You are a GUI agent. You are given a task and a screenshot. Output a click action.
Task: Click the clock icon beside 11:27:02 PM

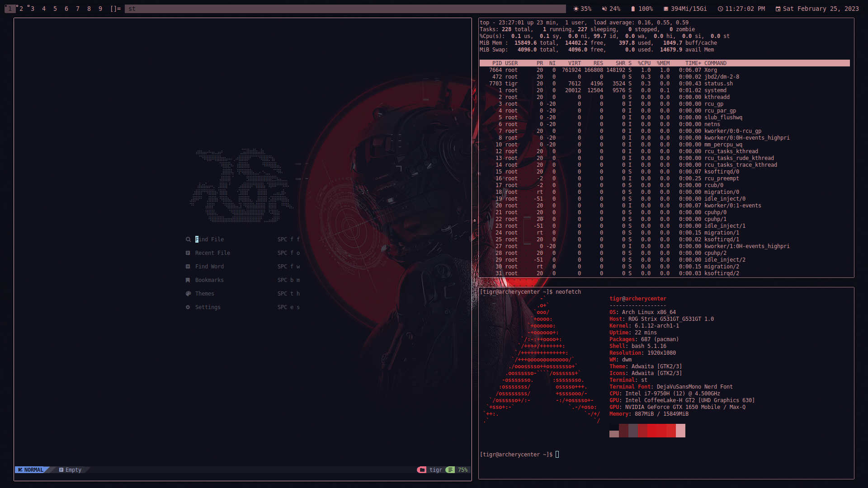tap(720, 9)
